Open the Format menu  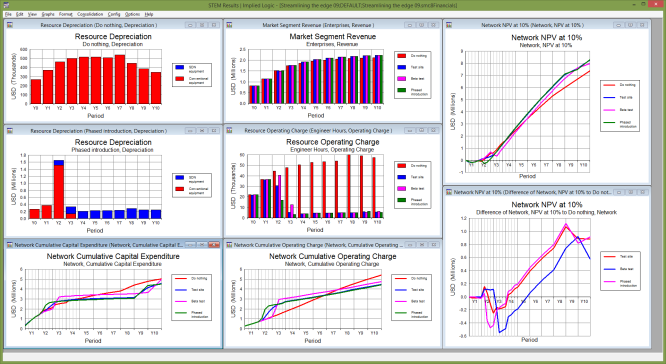66,14
